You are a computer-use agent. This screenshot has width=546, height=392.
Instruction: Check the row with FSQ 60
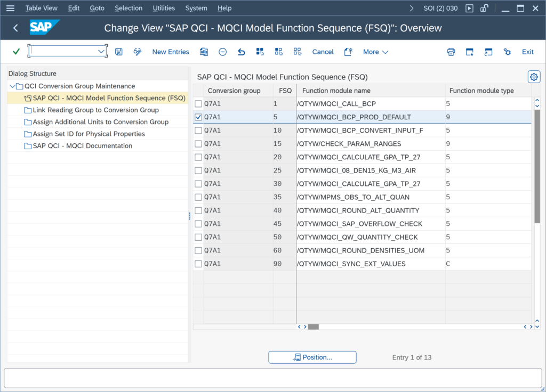pyautogui.click(x=198, y=250)
